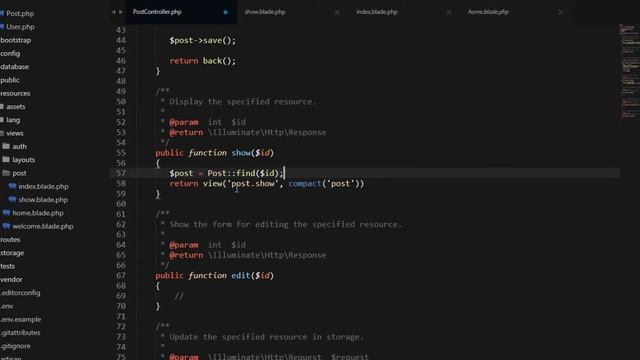The image size is (640, 360).
Task: Click index.blade.php file icon in sidebar
Action: point(12,186)
